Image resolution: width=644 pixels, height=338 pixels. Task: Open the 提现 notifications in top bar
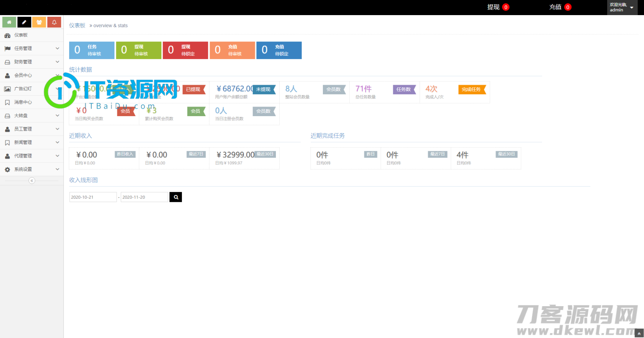(x=498, y=7)
